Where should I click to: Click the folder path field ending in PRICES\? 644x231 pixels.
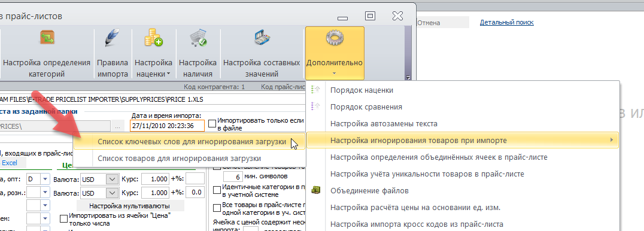55,126
